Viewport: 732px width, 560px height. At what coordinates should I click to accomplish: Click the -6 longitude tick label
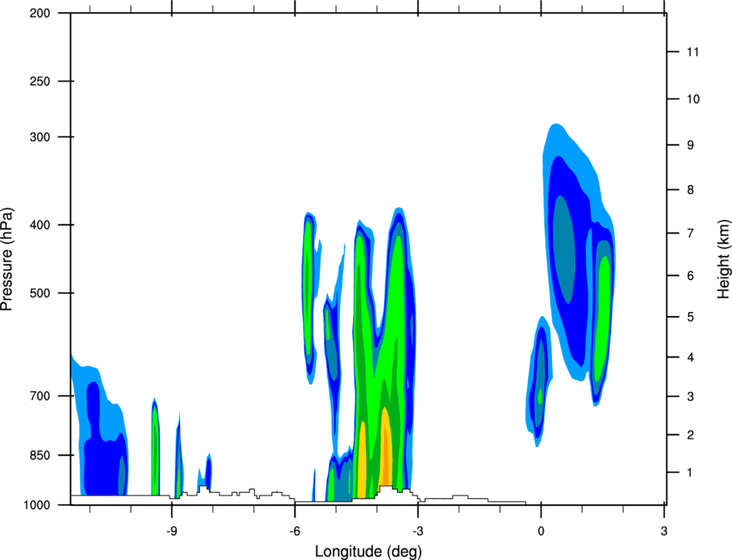pyautogui.click(x=295, y=531)
